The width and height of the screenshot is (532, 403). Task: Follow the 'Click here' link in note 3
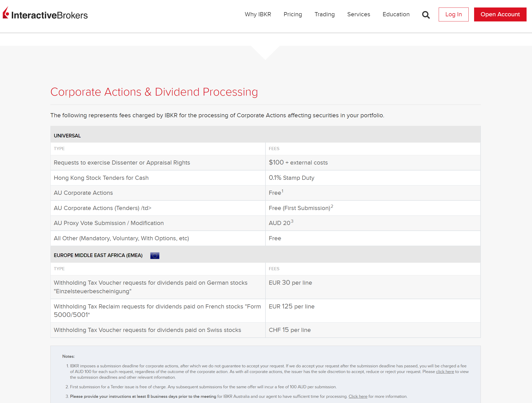[x=358, y=396]
